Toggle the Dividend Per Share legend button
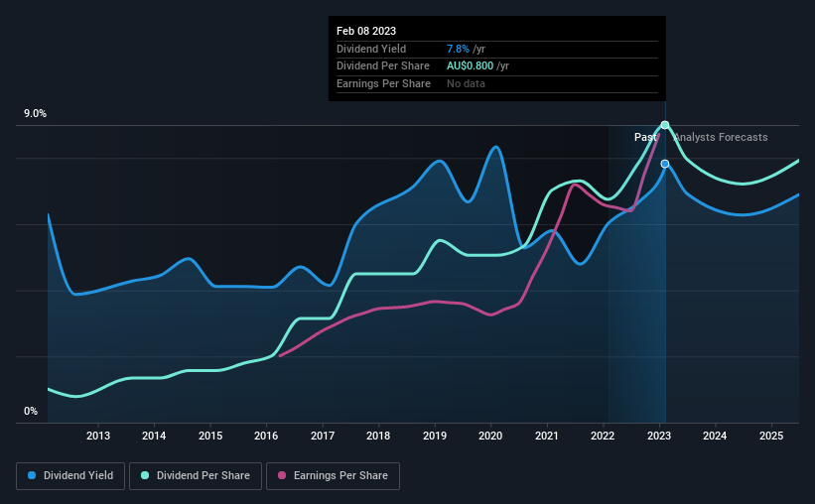Image resolution: width=815 pixels, height=504 pixels. click(x=196, y=476)
